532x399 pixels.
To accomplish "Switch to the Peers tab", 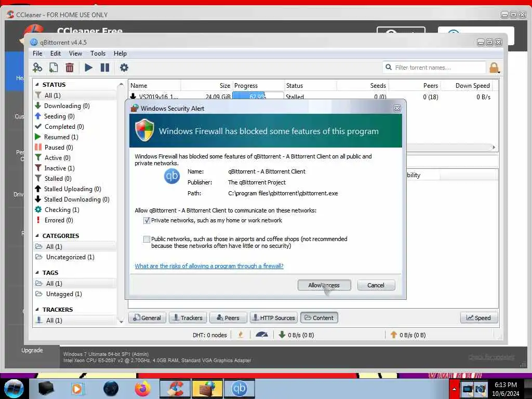I will (x=228, y=318).
